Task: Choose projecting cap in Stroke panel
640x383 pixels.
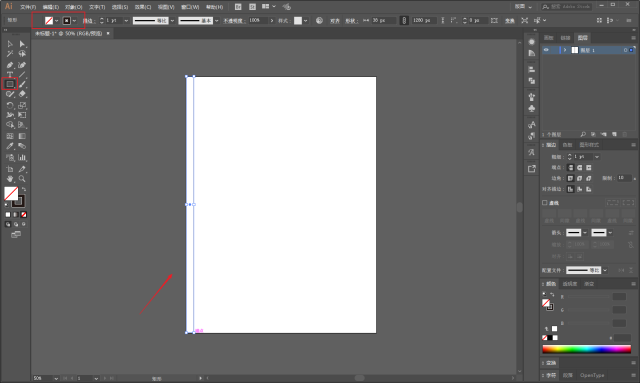Action: (x=589, y=167)
